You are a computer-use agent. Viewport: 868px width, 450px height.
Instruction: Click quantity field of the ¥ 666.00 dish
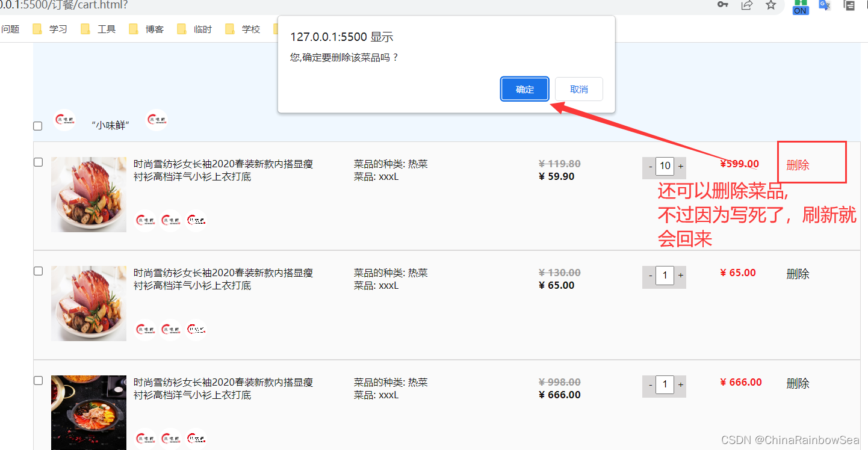coord(665,384)
